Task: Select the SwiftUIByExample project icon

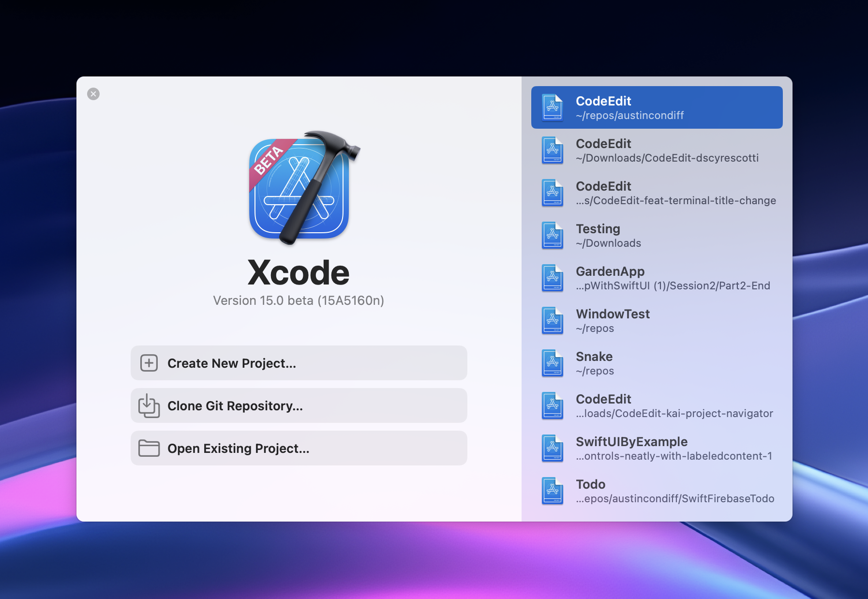Action: pyautogui.click(x=552, y=448)
